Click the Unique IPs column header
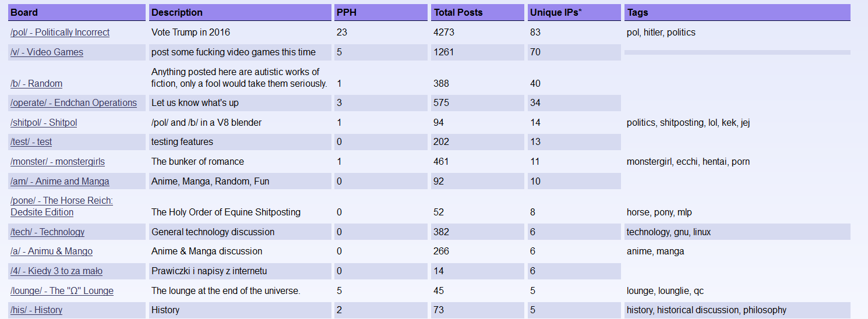 click(556, 12)
